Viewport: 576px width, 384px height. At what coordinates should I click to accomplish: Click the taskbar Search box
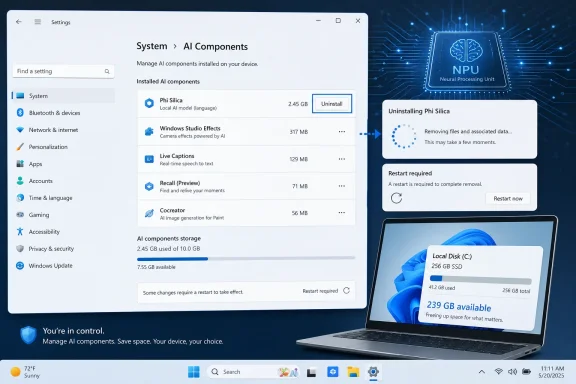click(253, 372)
